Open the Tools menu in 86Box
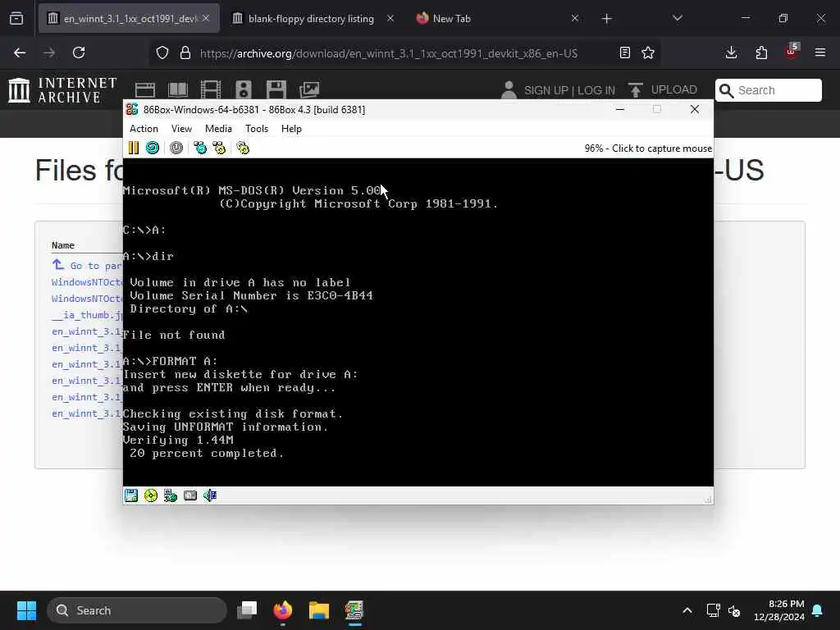Image resolution: width=840 pixels, height=630 pixels. pyautogui.click(x=257, y=129)
